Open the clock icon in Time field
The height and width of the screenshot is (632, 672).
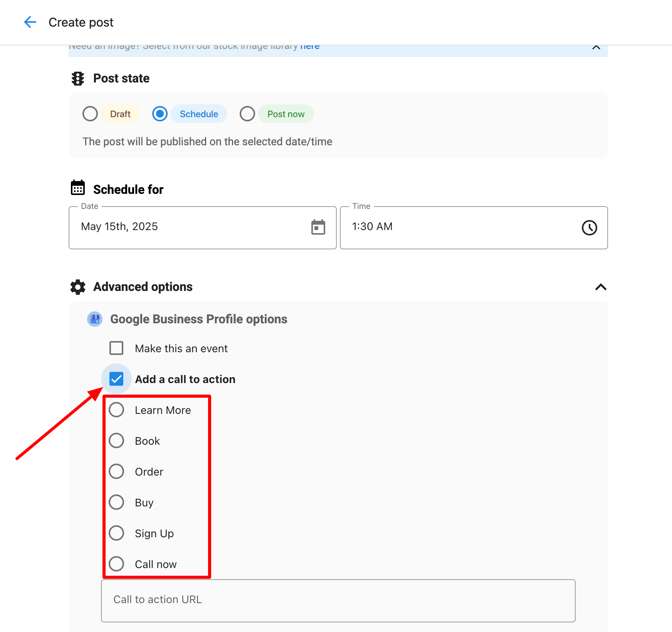click(x=589, y=227)
